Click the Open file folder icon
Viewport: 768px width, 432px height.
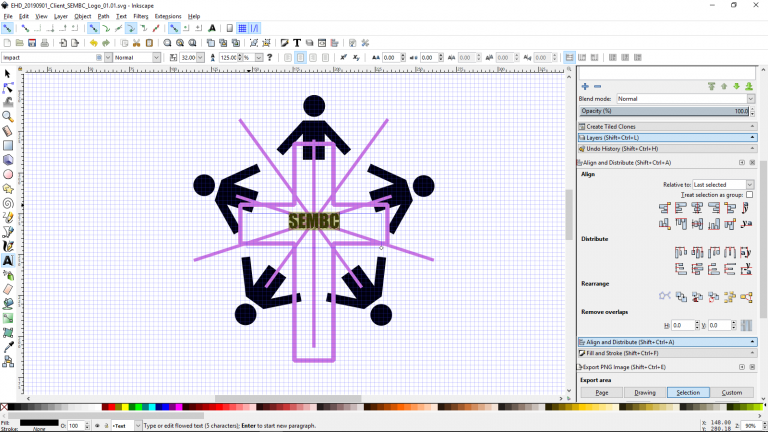(20, 43)
